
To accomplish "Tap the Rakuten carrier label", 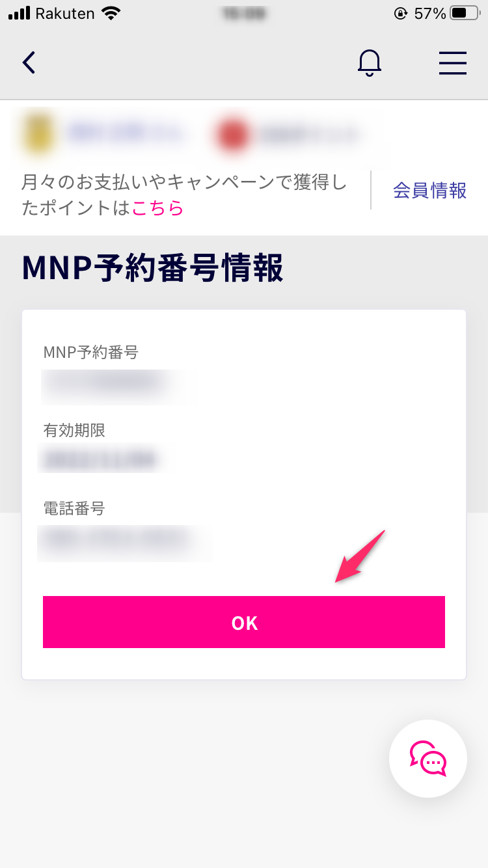I will tap(67, 12).
